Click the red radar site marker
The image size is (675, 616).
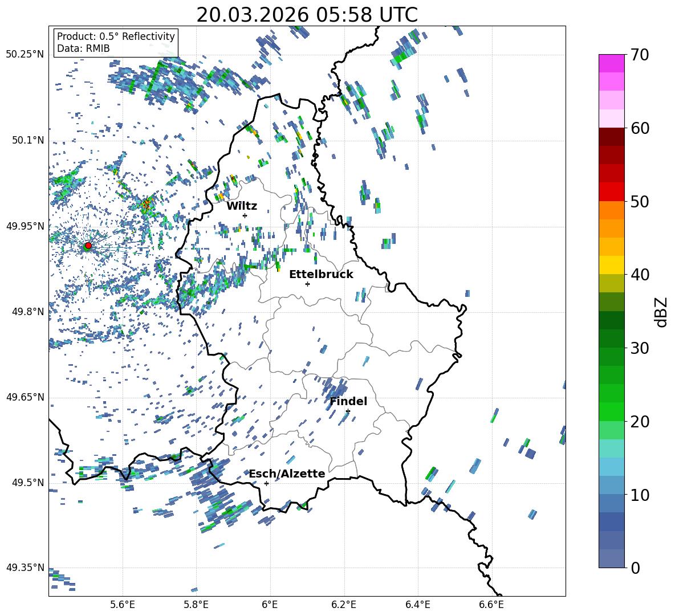pyautogui.click(x=88, y=246)
